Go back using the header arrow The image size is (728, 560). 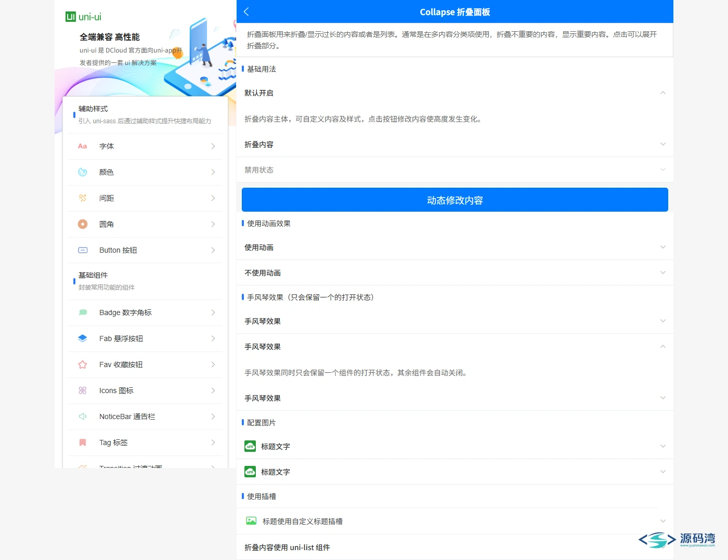pyautogui.click(x=246, y=11)
